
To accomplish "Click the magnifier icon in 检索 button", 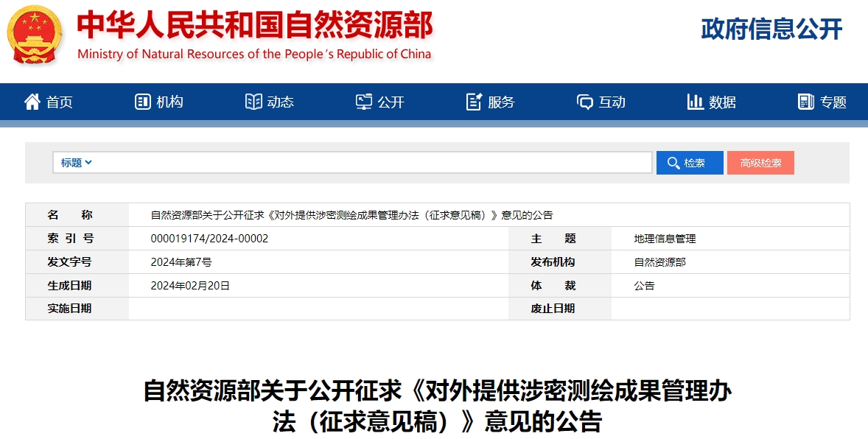I will [673, 163].
